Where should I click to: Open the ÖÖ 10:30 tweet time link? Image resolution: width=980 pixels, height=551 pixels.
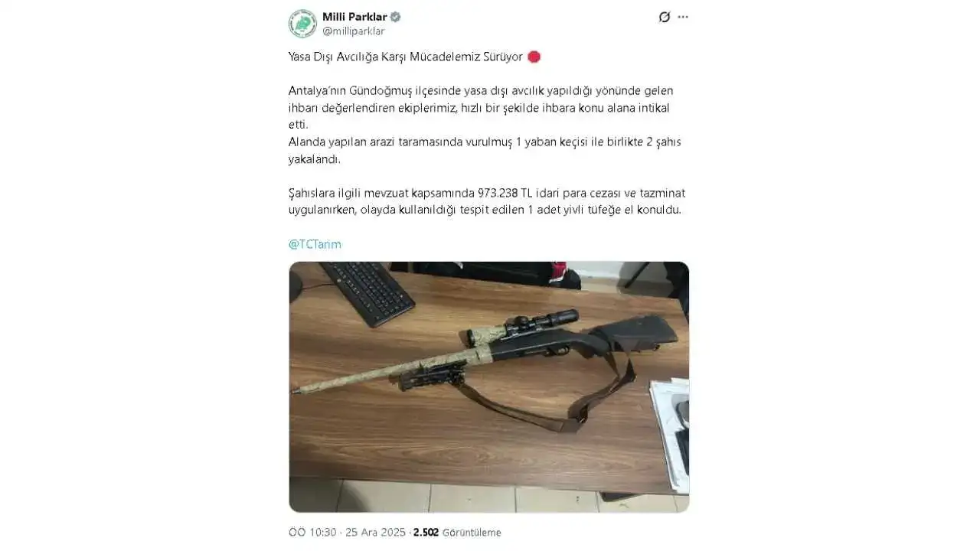tap(312, 533)
